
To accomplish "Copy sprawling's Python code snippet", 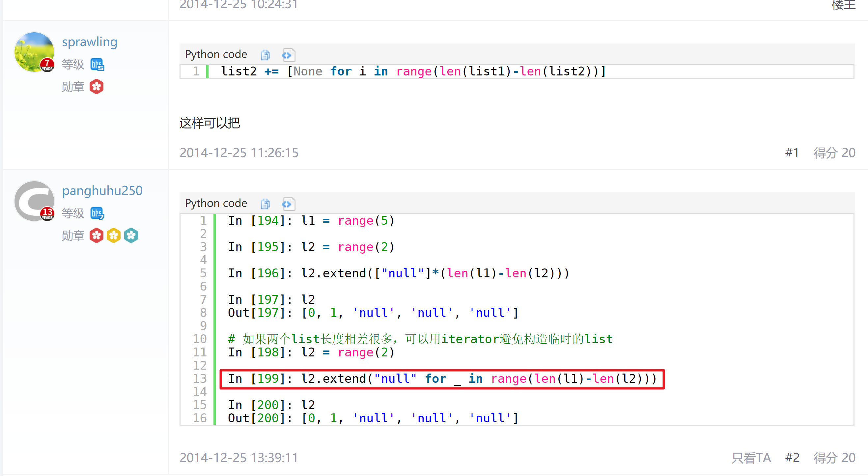I will tap(265, 55).
